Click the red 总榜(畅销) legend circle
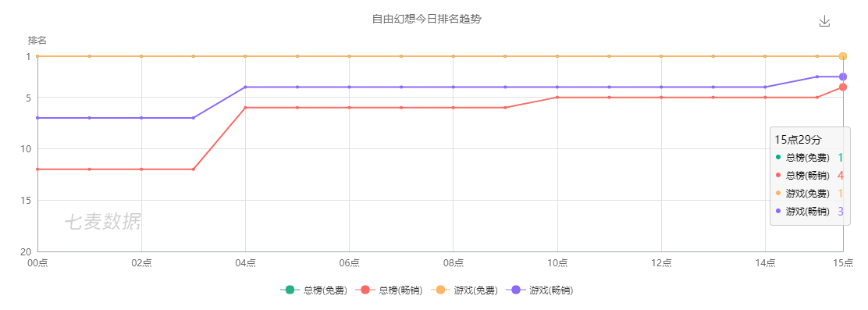Image resolution: width=868 pixels, height=310 pixels. pyautogui.click(x=365, y=290)
